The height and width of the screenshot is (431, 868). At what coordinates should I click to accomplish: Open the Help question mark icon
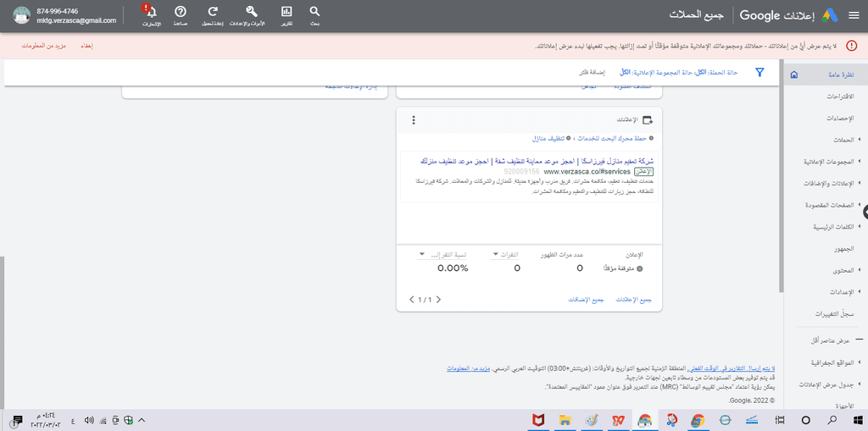pyautogui.click(x=181, y=14)
